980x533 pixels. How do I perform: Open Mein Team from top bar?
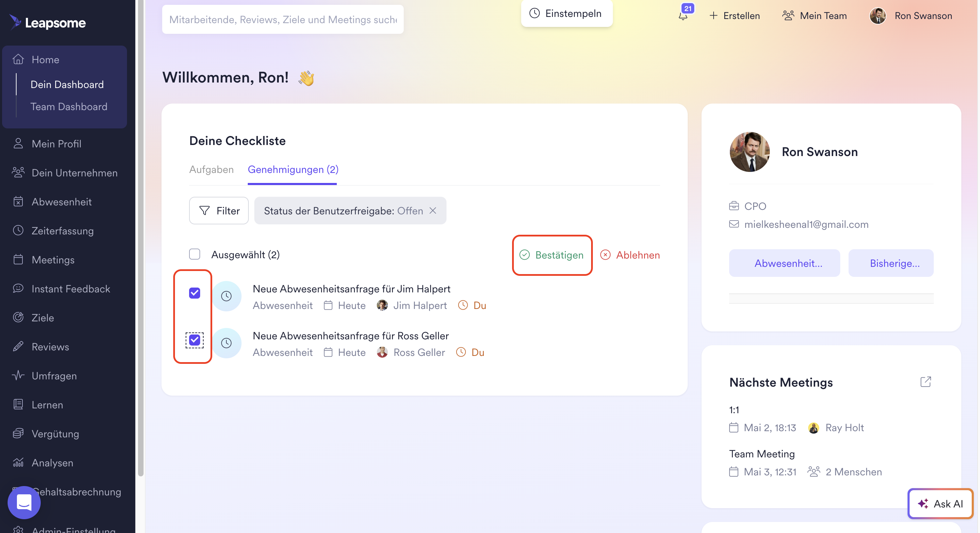coord(815,16)
